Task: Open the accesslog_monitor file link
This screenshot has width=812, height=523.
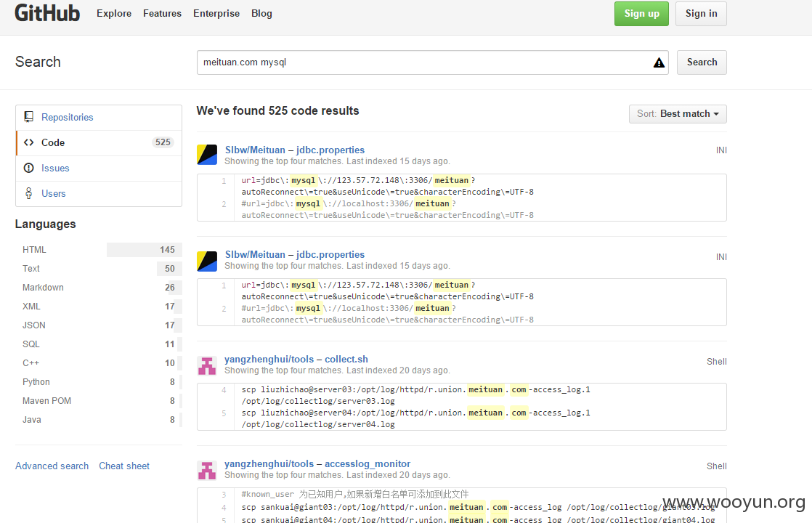Action: pyautogui.click(x=368, y=463)
